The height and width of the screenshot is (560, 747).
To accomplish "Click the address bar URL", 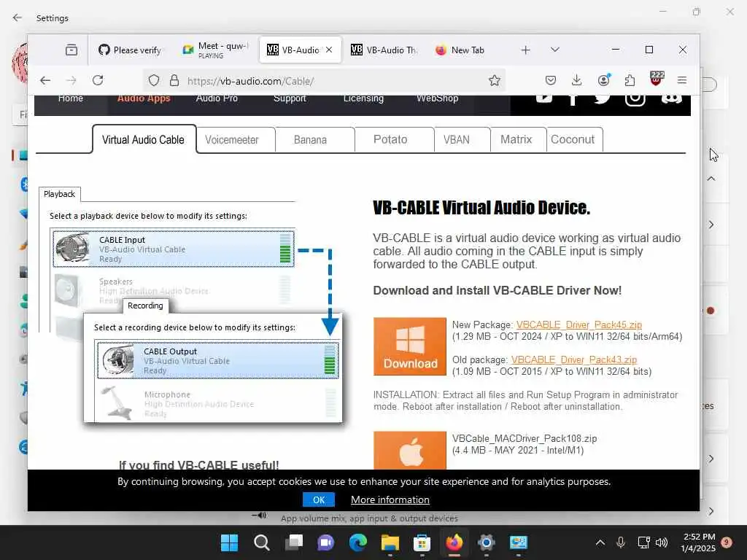I will [251, 81].
